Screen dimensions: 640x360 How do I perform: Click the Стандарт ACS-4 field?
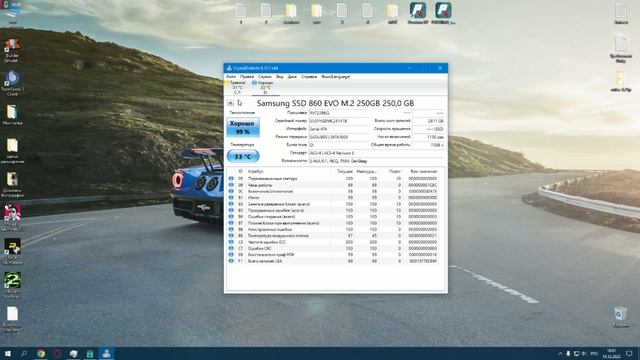click(x=377, y=153)
